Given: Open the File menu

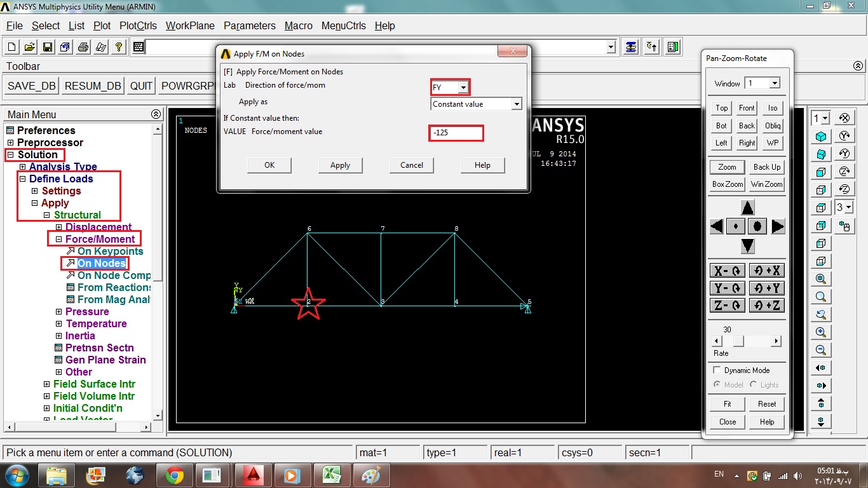Looking at the screenshot, I should click(x=15, y=26).
